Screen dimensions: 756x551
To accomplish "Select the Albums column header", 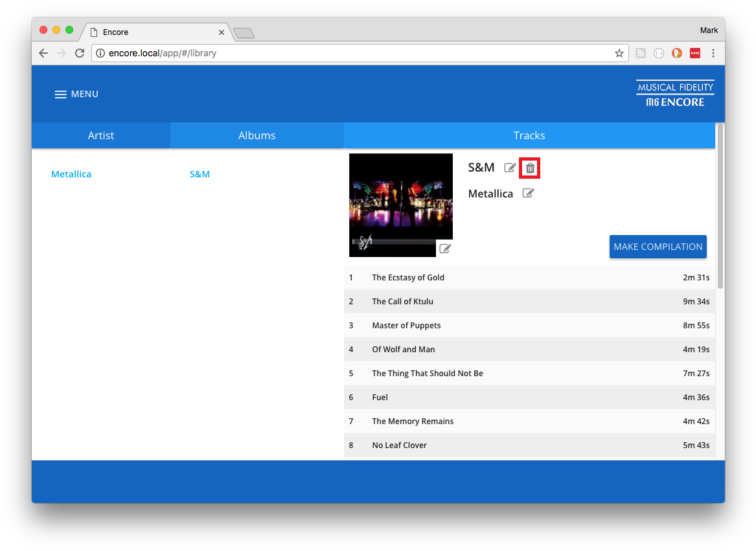I will coord(257,135).
